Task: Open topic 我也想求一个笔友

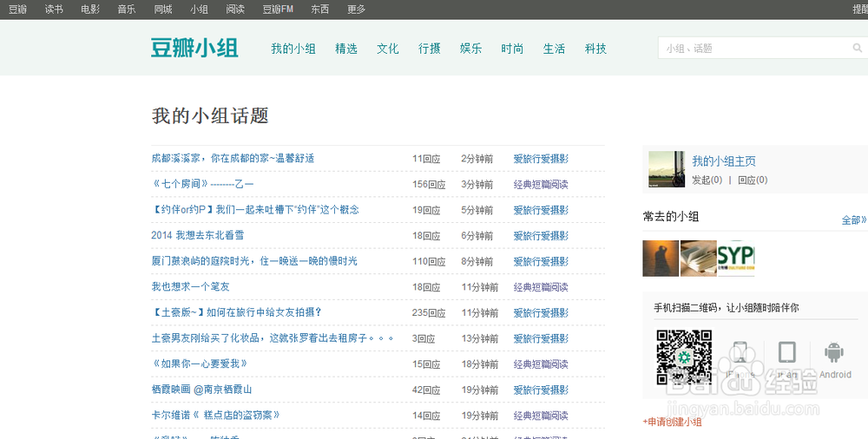Action: tap(190, 287)
